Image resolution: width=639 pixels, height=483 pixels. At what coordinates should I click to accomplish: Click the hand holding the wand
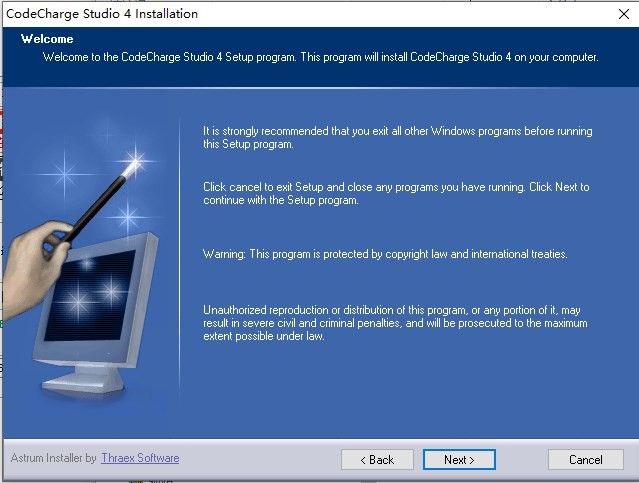click(x=30, y=248)
